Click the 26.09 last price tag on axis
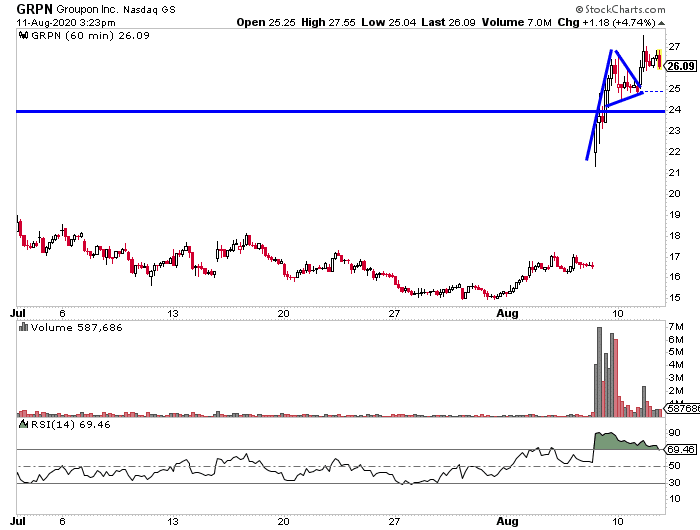The height and width of the screenshot is (530, 700). pyautogui.click(x=681, y=66)
